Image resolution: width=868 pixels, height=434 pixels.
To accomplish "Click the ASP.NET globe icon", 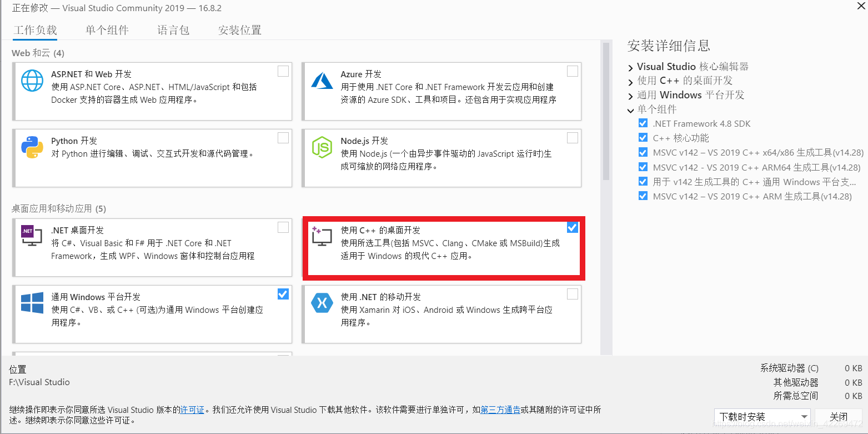I will pyautogui.click(x=32, y=81).
